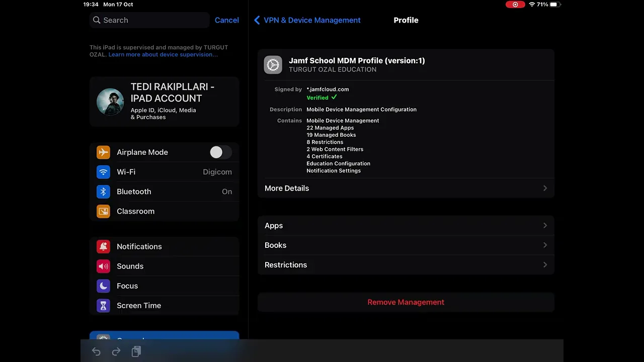Viewport: 644px width, 362px height.
Task: Click the 19 Managed Books line
Action: [331, 135]
